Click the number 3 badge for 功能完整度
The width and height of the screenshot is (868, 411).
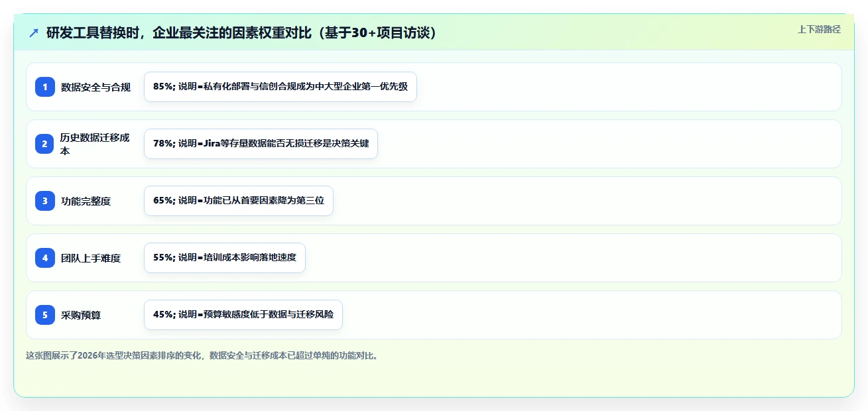(x=45, y=201)
